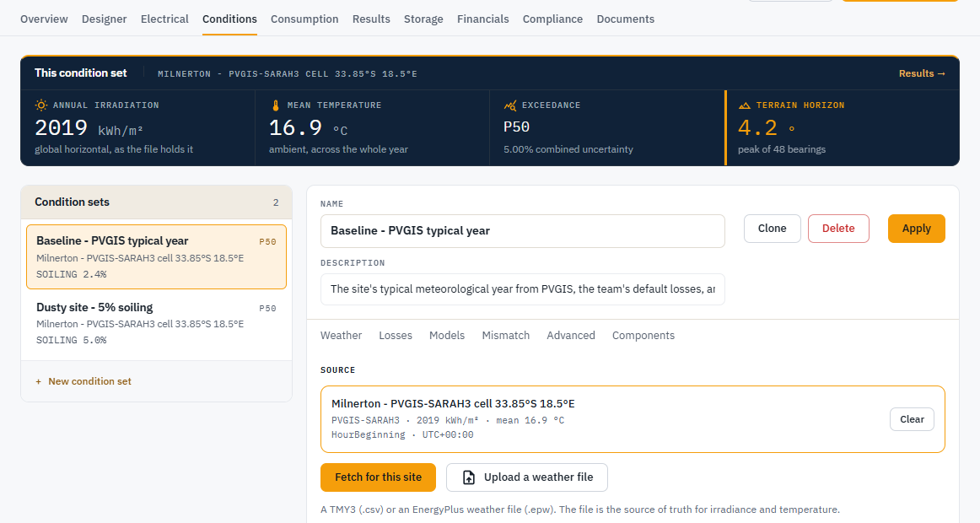This screenshot has width=980, height=523.
Task: Click 'HourBeginning · UTC+00:00' text
Action: (x=402, y=435)
